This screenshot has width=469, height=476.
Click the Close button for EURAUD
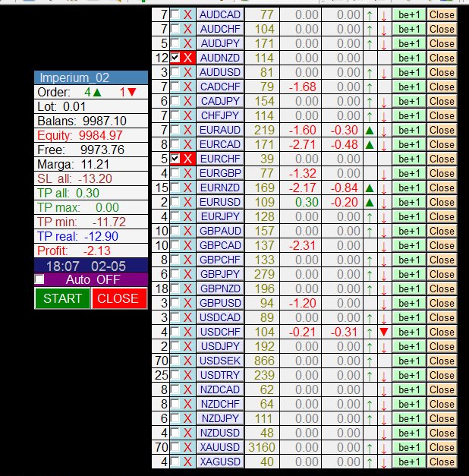coord(442,131)
